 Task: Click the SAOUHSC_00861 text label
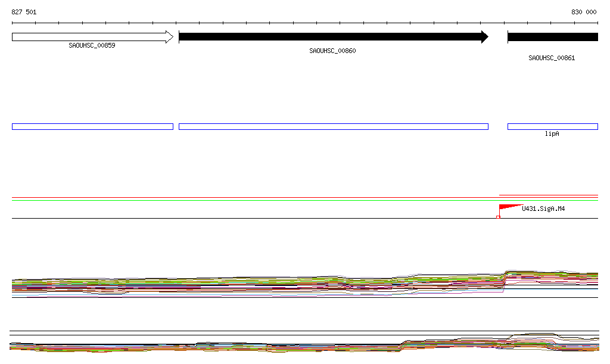pos(552,58)
